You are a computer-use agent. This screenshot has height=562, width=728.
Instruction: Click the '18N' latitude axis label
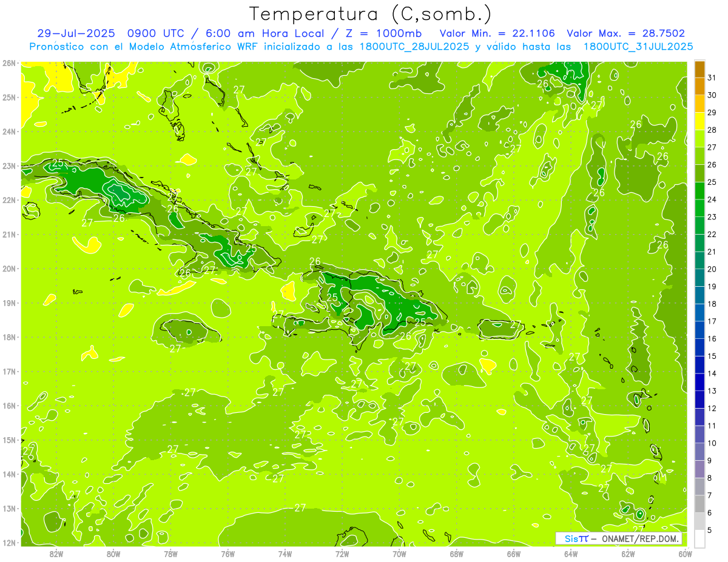(9, 337)
